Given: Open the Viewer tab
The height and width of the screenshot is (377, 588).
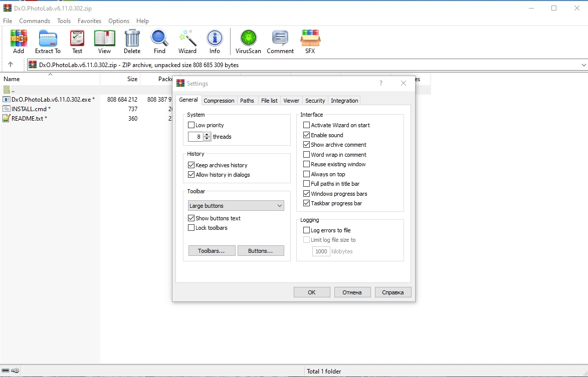Looking at the screenshot, I should pos(291,100).
